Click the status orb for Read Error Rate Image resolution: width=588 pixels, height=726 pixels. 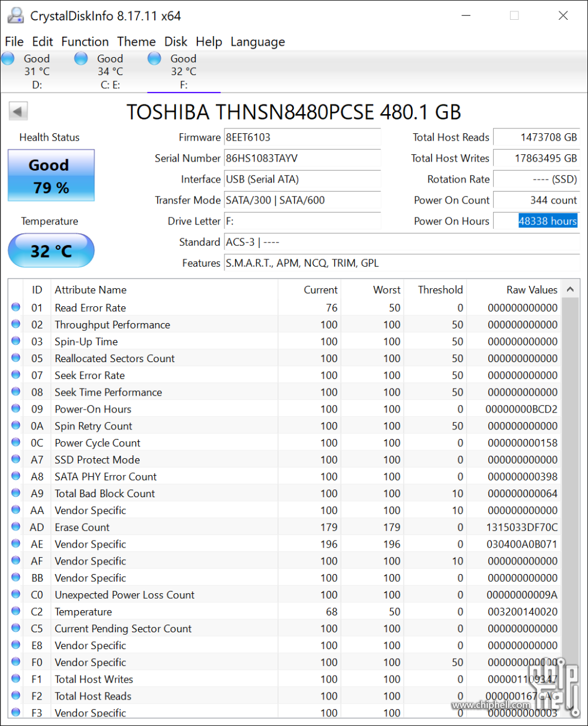[x=16, y=307]
